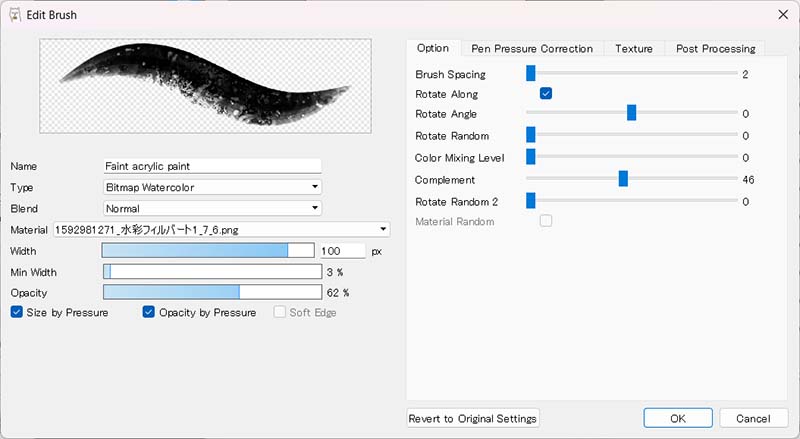The image size is (800, 439).
Task: Click the Min Width slider bar
Action: (212, 272)
